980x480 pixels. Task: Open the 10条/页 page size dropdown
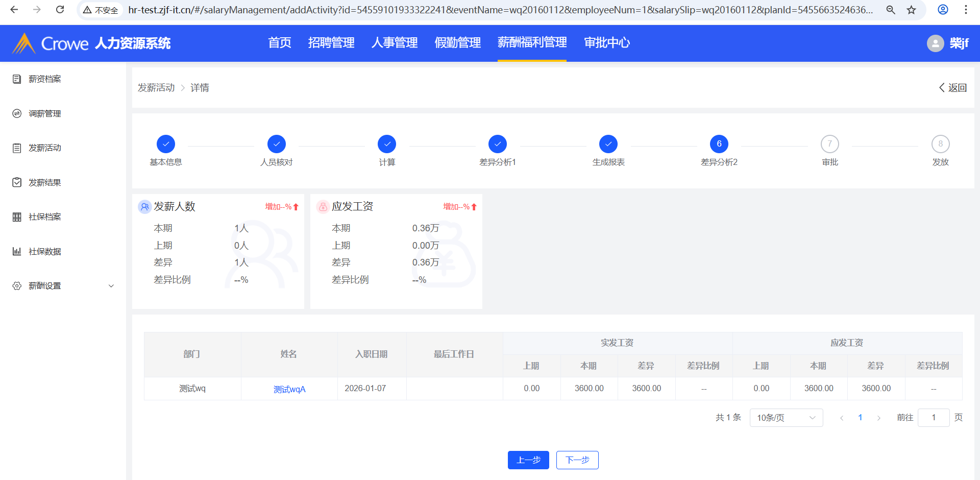[786, 418]
